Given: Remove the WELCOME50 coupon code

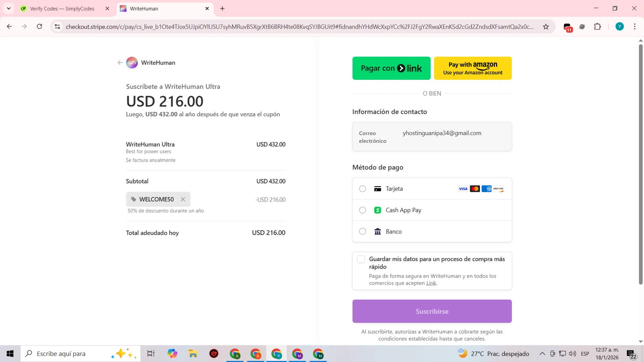Looking at the screenshot, I should [183, 199].
